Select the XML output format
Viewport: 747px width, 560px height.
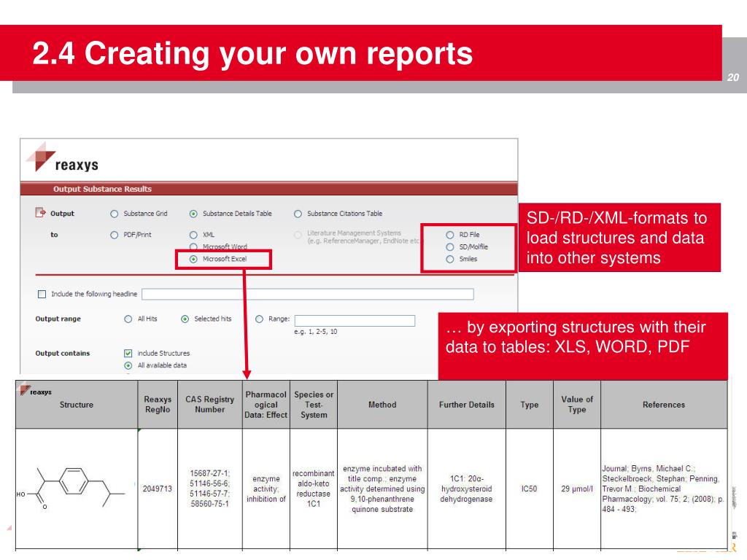tap(193, 235)
